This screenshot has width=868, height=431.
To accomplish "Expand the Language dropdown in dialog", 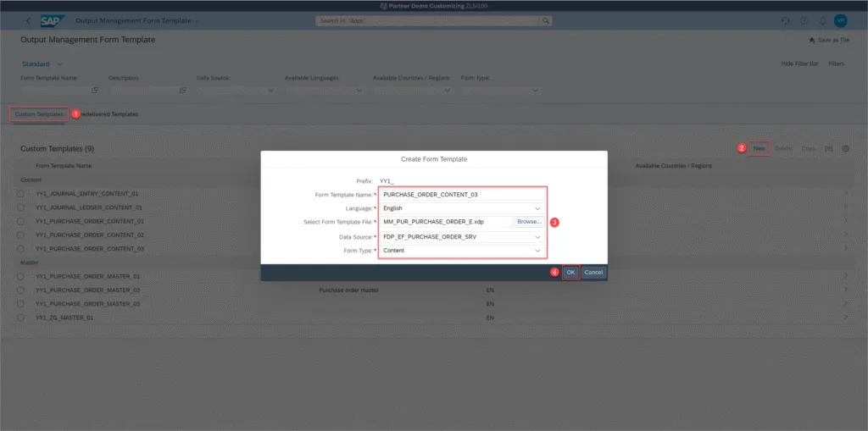I will click(x=537, y=208).
